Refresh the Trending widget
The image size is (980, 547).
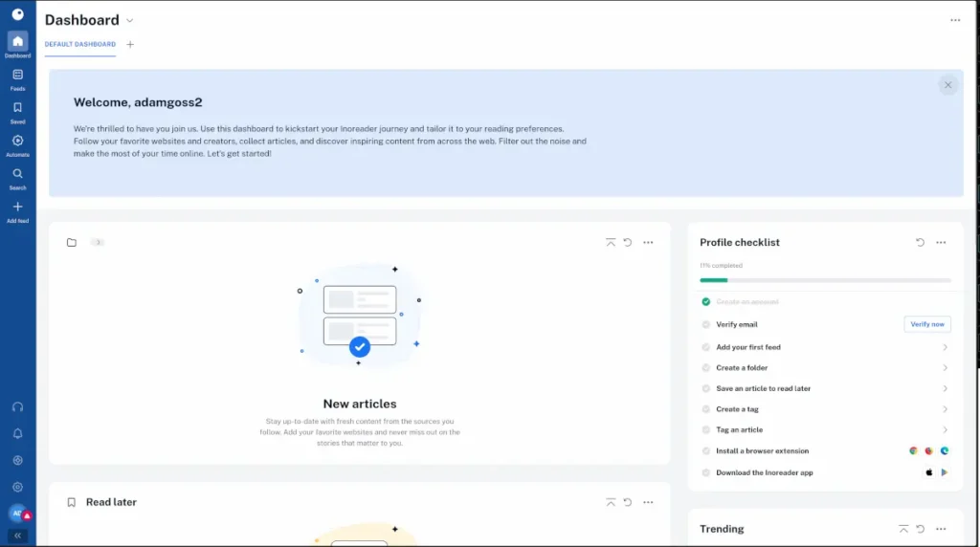920,529
